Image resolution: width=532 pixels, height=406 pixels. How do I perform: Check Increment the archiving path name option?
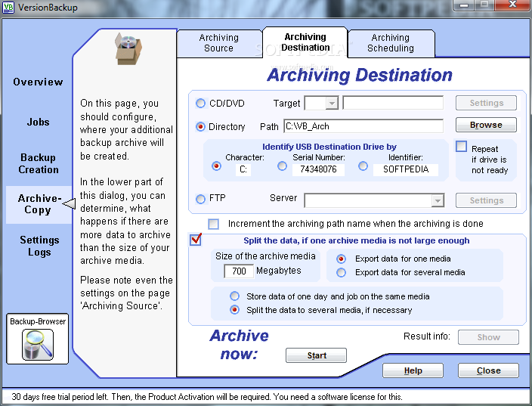click(213, 224)
